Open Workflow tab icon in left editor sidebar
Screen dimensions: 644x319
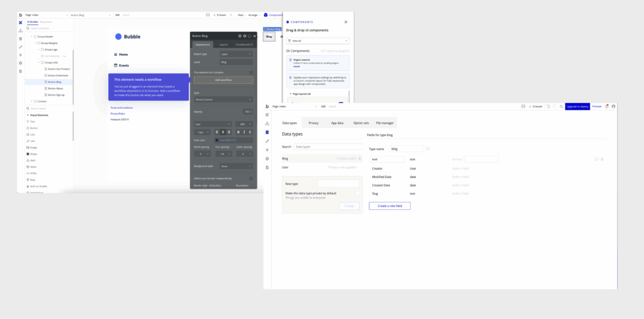(21, 31)
